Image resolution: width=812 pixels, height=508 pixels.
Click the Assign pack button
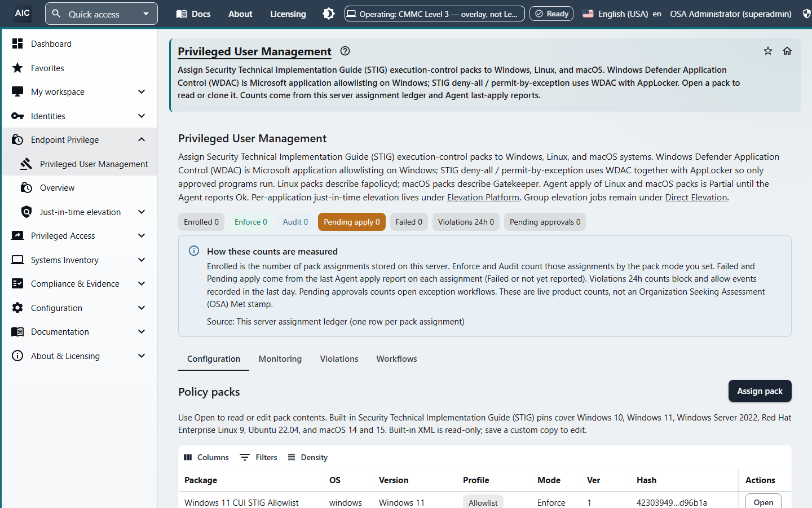[760, 391]
